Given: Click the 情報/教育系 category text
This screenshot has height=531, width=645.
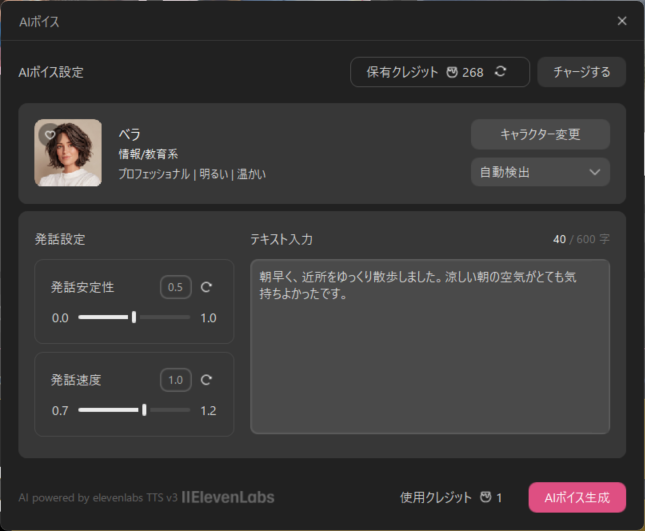Looking at the screenshot, I should point(148,154).
